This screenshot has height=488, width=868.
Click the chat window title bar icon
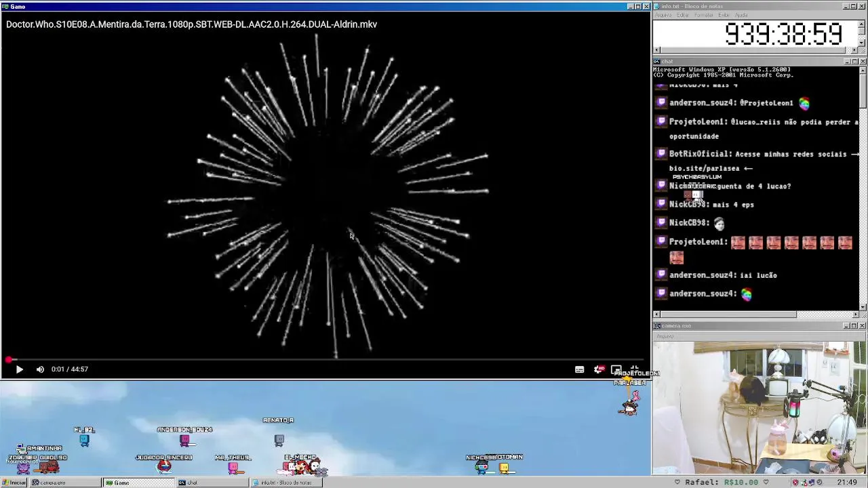tap(657, 62)
